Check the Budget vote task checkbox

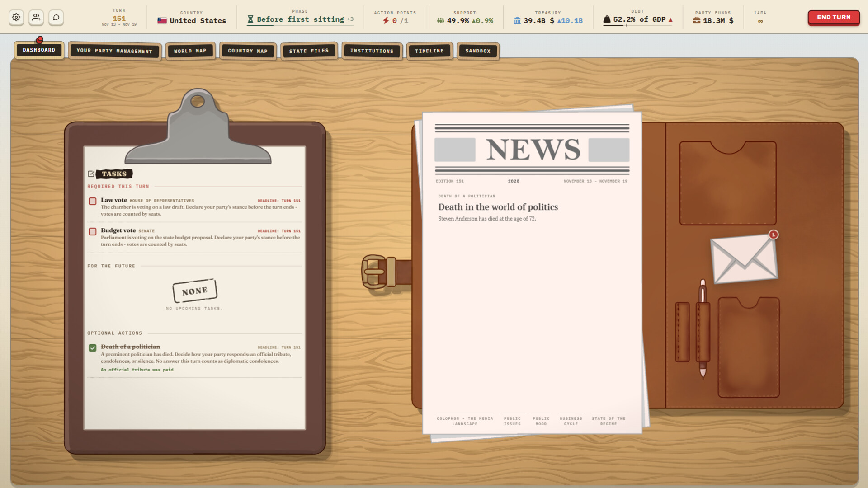click(x=93, y=231)
